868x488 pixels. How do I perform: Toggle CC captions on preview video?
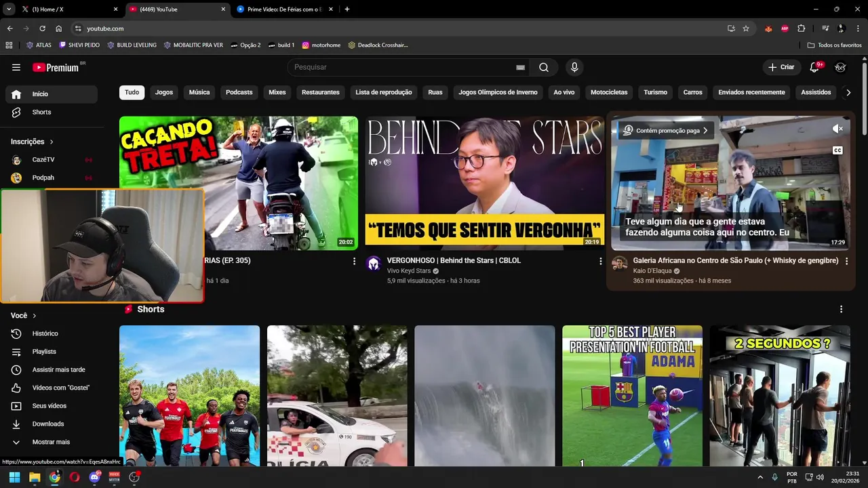(x=838, y=150)
